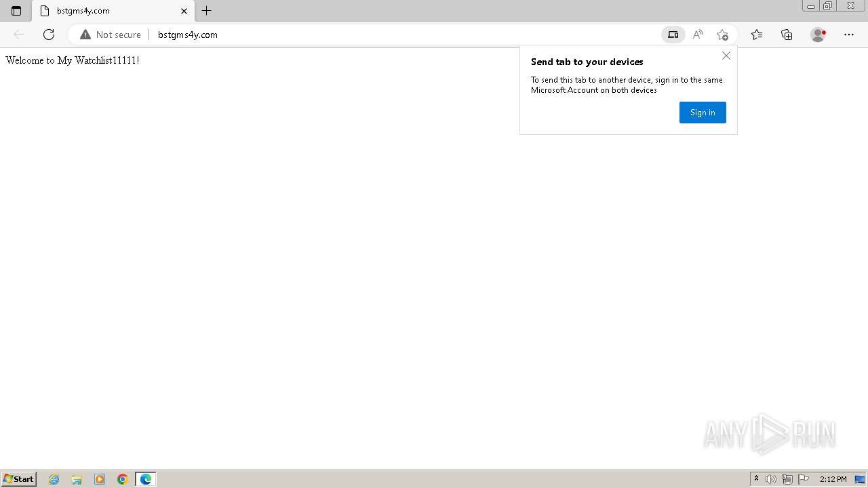
Task: Open the profile account icon
Action: 818,35
